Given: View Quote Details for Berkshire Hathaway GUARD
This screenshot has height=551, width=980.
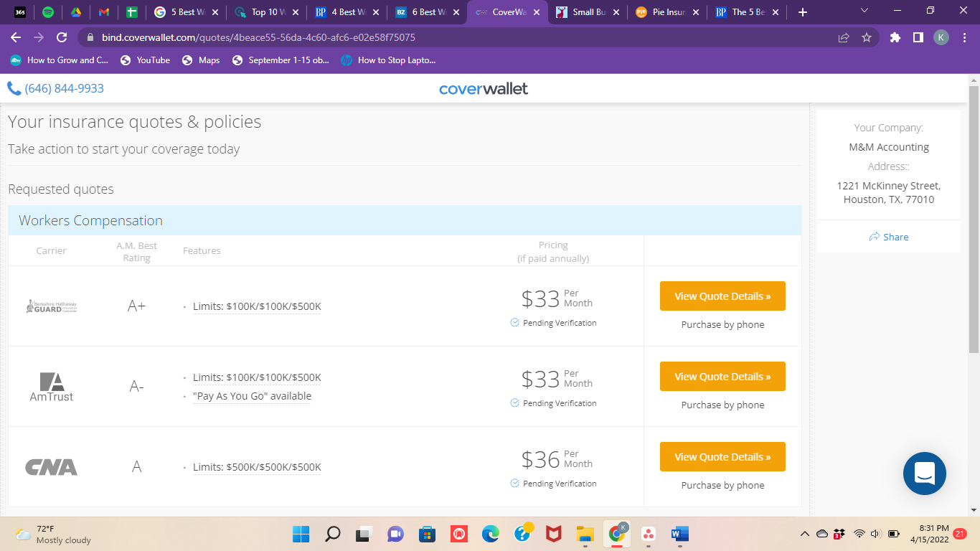Looking at the screenshot, I should point(722,296).
